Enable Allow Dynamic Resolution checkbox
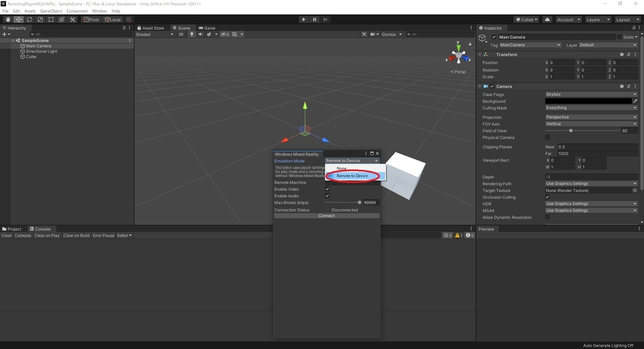 (547, 217)
